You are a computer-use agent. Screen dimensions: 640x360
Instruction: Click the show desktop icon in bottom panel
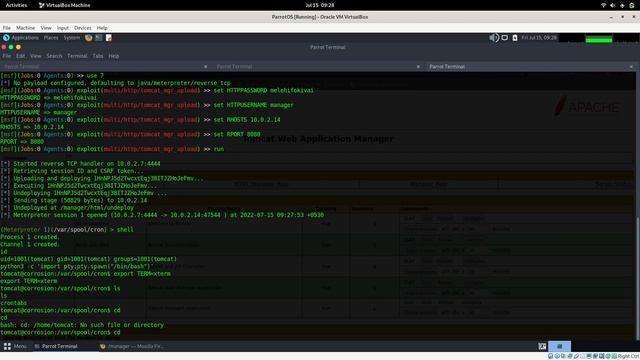click(x=542, y=346)
